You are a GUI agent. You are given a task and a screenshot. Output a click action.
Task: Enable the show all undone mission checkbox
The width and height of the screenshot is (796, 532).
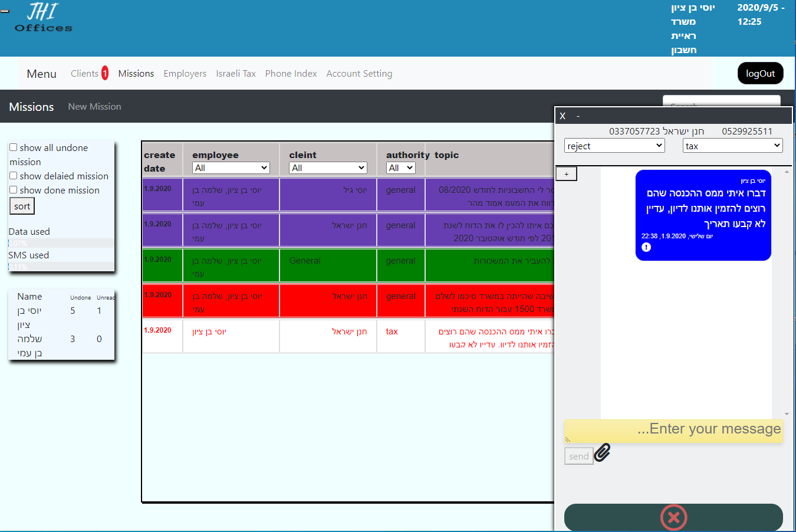[13, 147]
